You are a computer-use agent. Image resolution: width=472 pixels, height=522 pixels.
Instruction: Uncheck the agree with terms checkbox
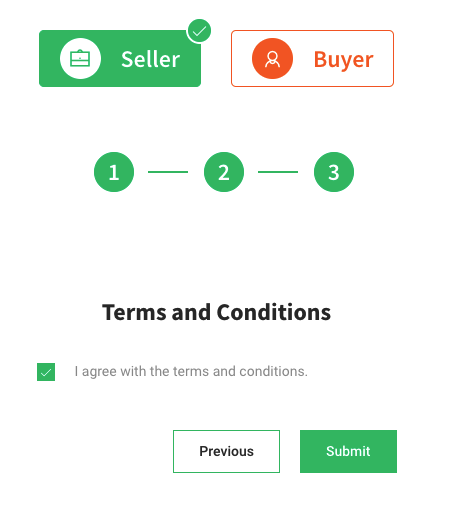[46, 372]
